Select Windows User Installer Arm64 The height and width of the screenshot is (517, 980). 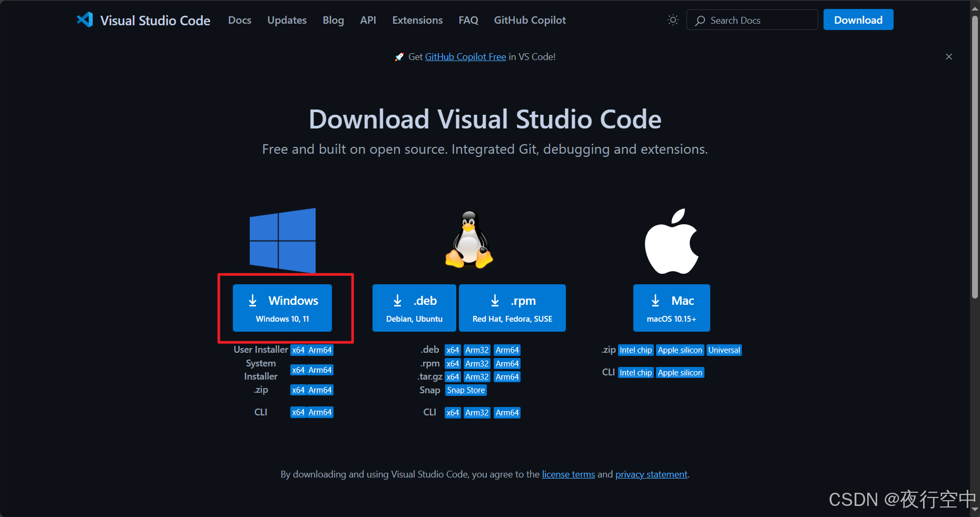[x=320, y=350]
